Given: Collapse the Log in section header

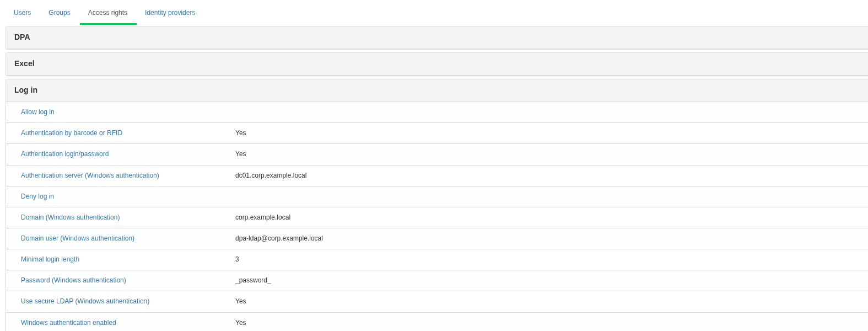Looking at the screenshot, I should [437, 90].
